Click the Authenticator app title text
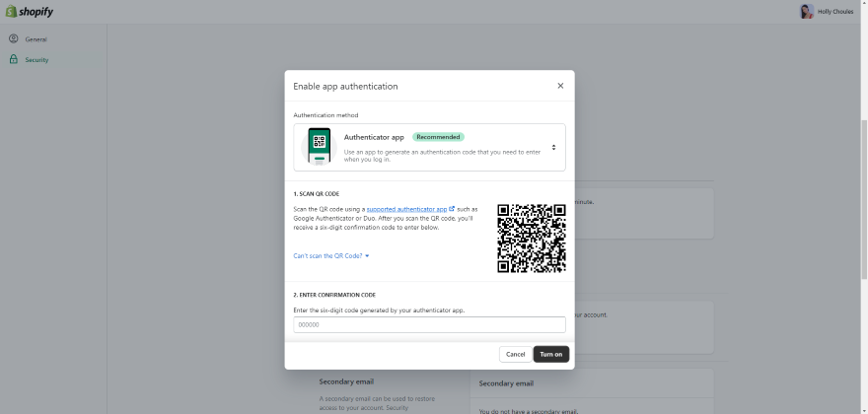 pos(374,137)
